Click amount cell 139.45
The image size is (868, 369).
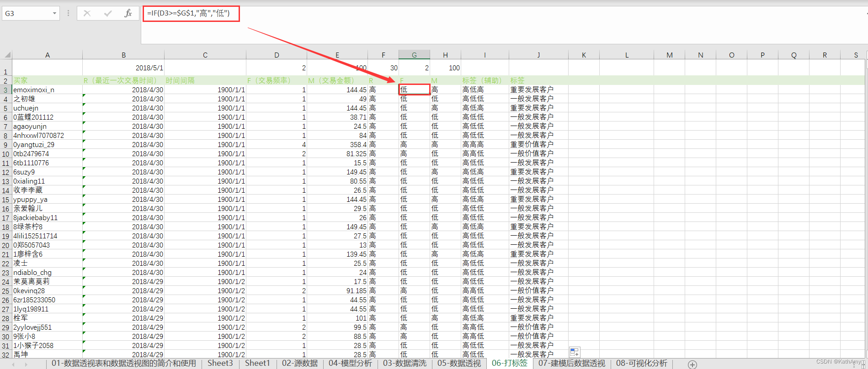pyautogui.click(x=337, y=254)
